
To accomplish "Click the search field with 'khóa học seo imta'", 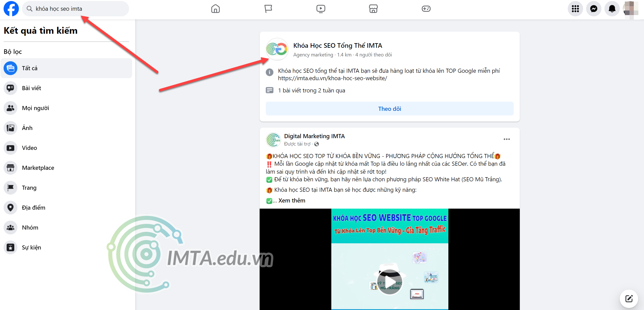I will (x=75, y=9).
